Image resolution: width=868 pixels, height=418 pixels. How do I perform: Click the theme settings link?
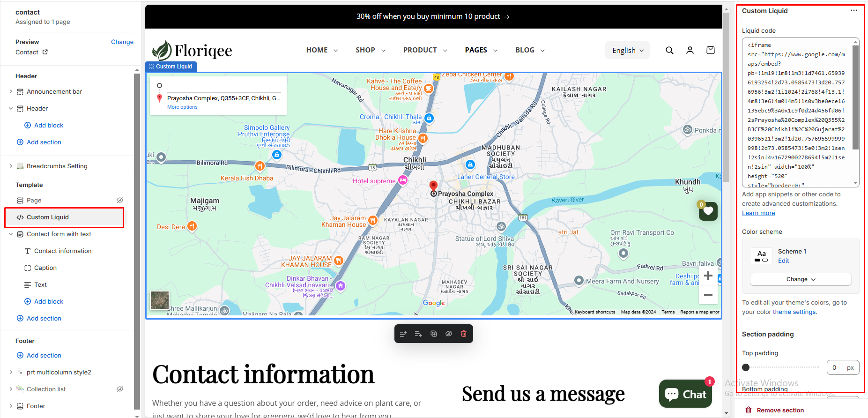tap(794, 312)
